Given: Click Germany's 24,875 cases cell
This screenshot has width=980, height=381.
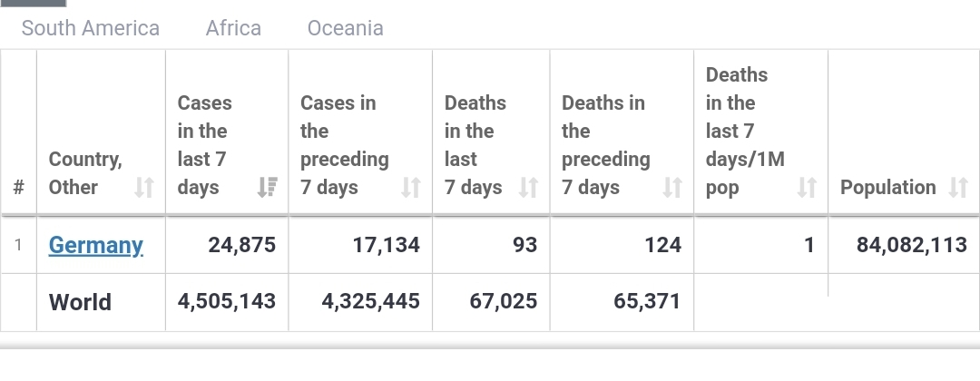Looking at the screenshot, I should 241,245.
